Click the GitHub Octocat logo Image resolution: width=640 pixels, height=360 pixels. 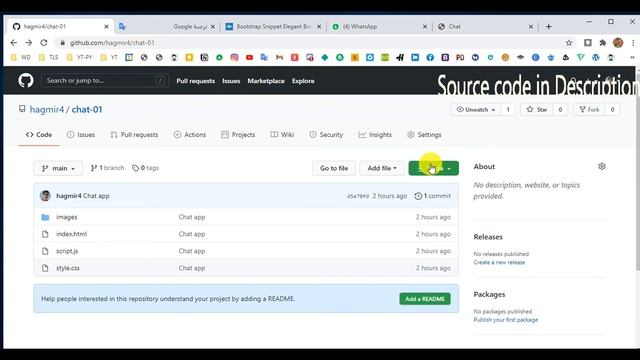tap(26, 80)
